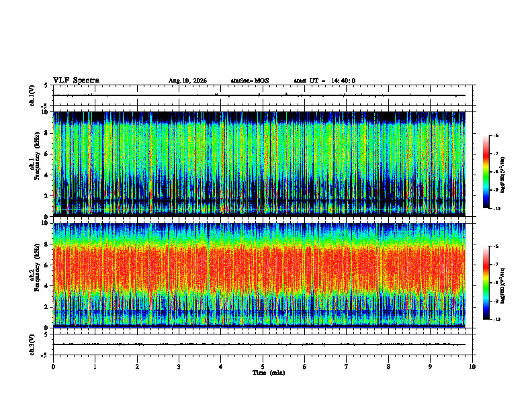Screen dimensions: 532x411
Task: Click the time axis tick label "5"
Action: (x=263, y=367)
